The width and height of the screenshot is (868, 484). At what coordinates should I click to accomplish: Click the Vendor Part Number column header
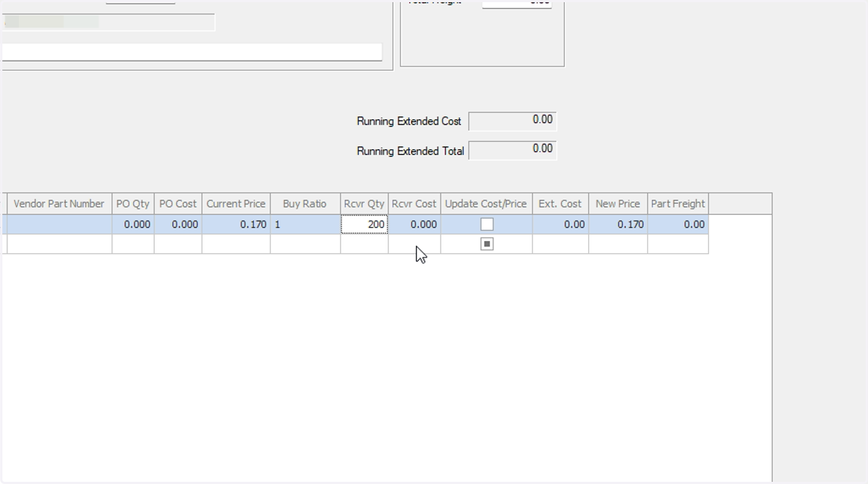[x=59, y=204]
